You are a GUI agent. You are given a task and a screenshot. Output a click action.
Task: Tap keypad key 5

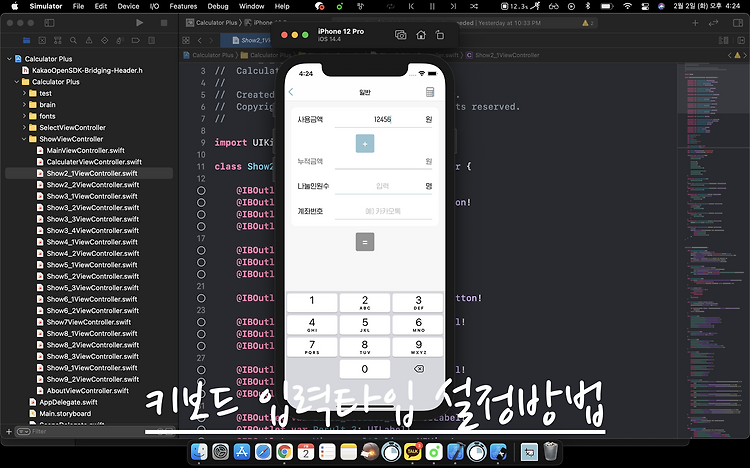(365, 325)
